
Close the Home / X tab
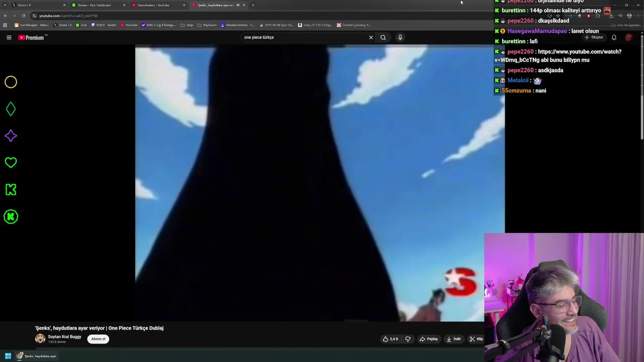(64, 5)
